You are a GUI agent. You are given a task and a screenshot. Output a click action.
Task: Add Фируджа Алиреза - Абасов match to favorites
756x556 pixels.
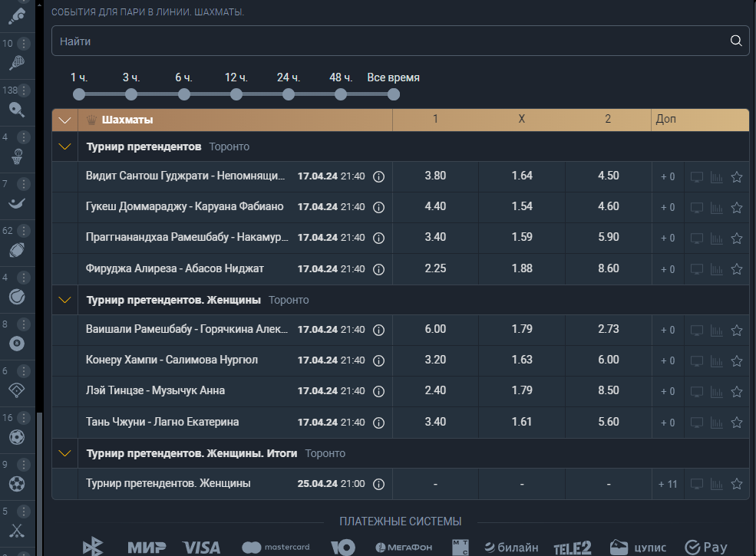tap(736, 269)
